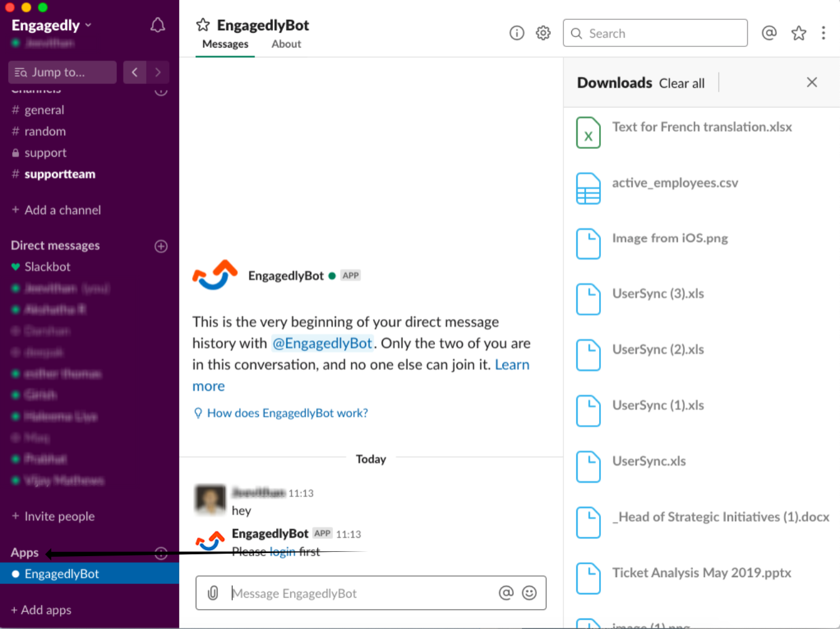Mention someone via @ in message box
The image size is (840, 629).
506,593
